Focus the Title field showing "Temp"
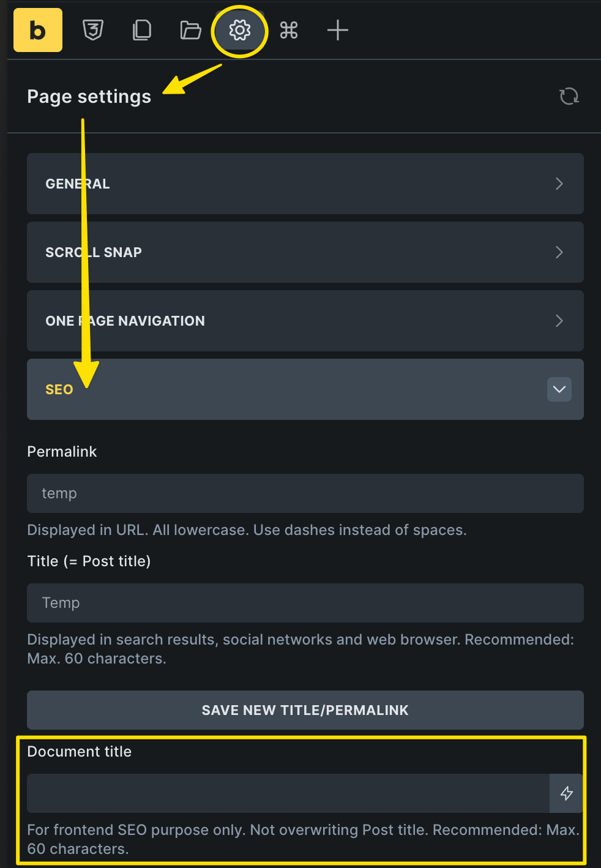The width and height of the screenshot is (601, 868). [305, 603]
